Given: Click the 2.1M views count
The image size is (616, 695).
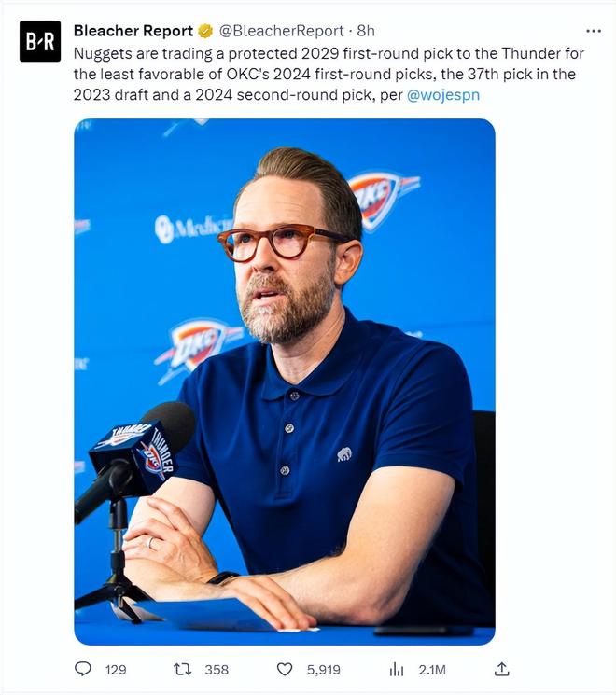Looking at the screenshot, I should pyautogui.click(x=432, y=669).
